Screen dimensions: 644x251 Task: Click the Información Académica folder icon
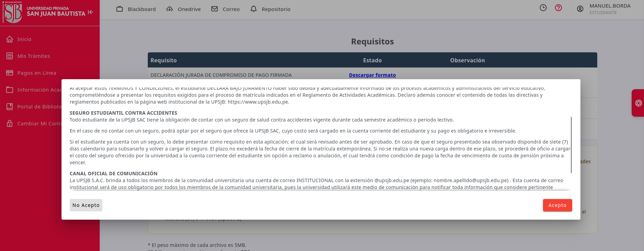[10, 90]
